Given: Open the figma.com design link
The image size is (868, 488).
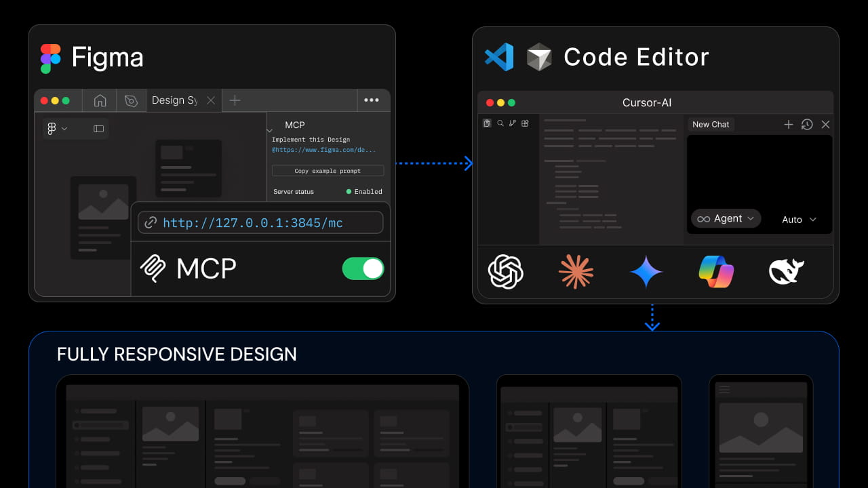Looking at the screenshot, I should (x=328, y=150).
